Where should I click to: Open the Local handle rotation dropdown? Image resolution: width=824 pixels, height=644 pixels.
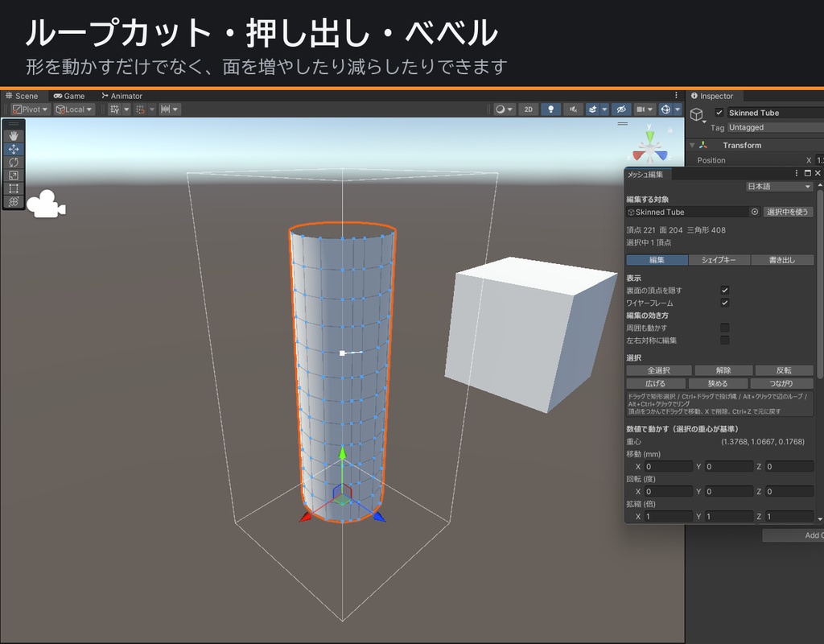(74, 109)
